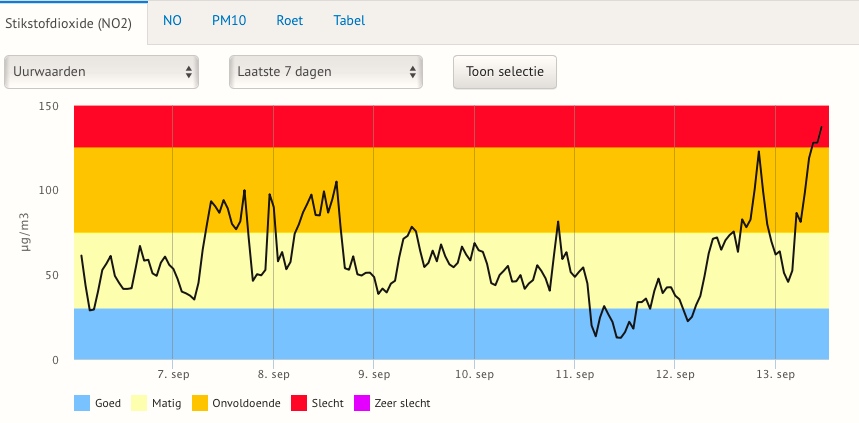Toggle the orange Onvoldoende legend swatch
The image size is (859, 423).
[199, 403]
